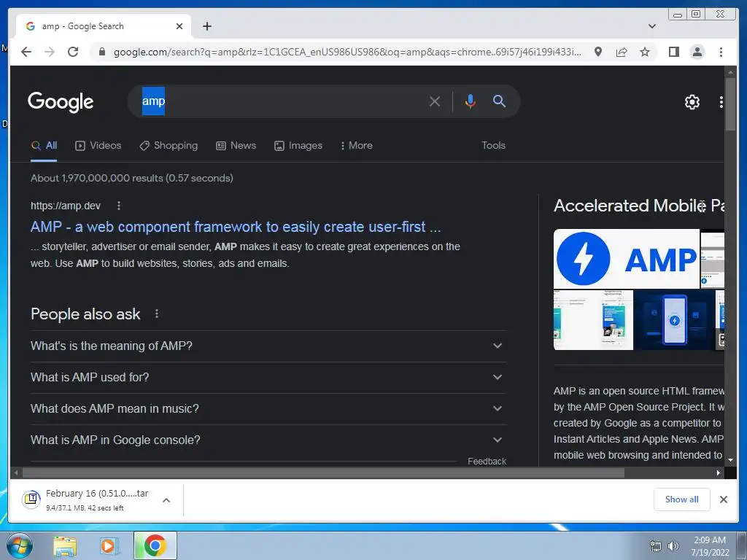Click the horizontal scrollbar right arrow
This screenshot has width=747, height=560.
[x=719, y=472]
